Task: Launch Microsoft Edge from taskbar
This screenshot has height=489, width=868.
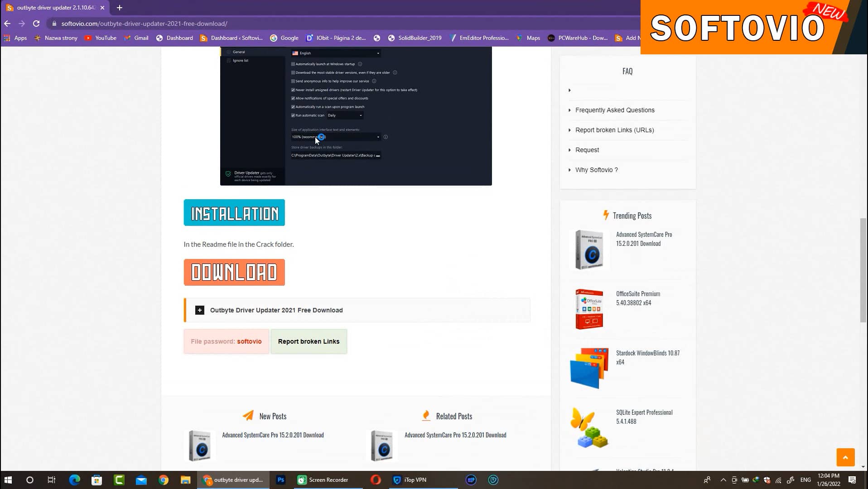Action: (x=74, y=480)
